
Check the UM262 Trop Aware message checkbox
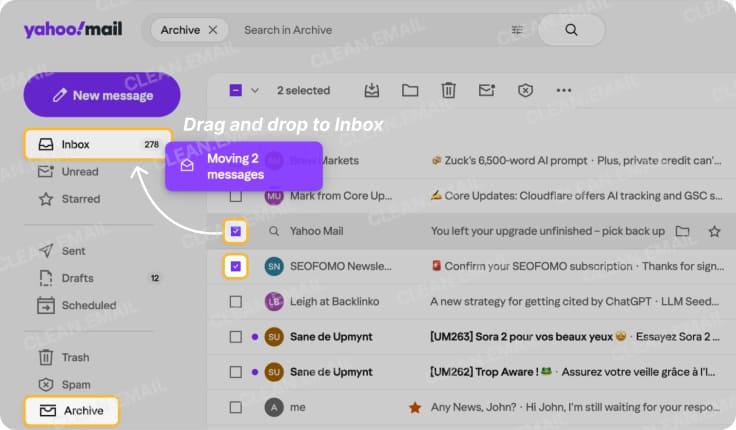pos(236,372)
